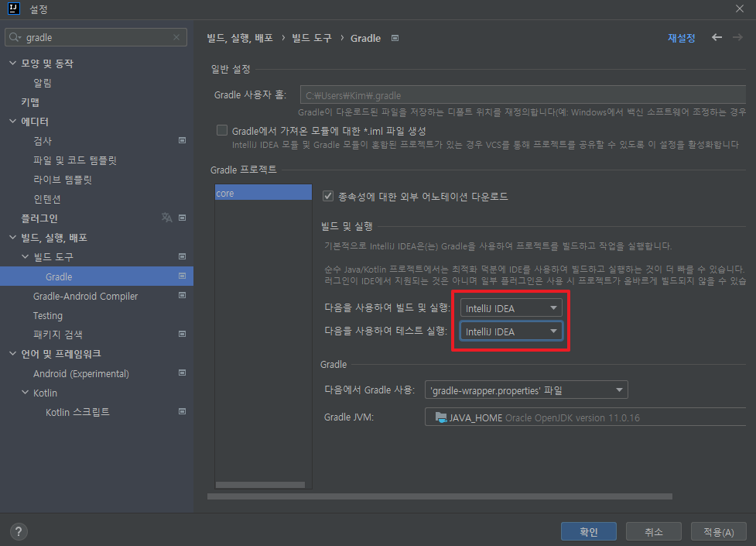This screenshot has height=546, width=756.
Task: Select 알림 settings page
Action: pos(43,83)
